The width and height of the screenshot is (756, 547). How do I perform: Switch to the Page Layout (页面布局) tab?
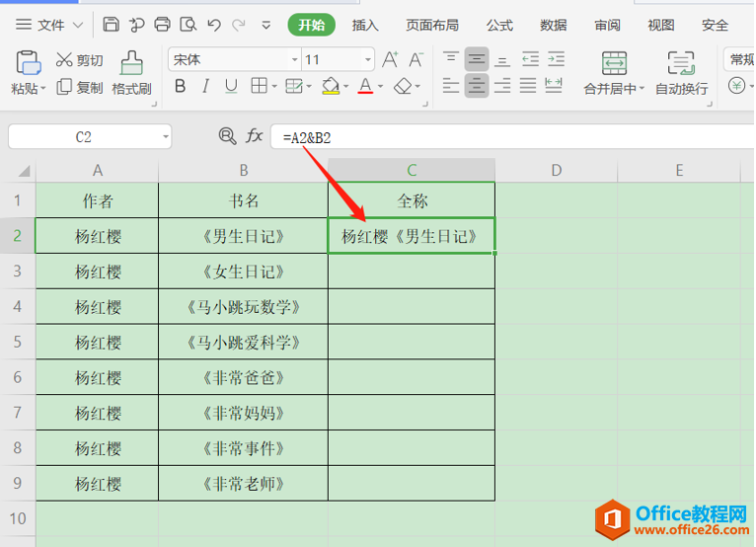432,25
